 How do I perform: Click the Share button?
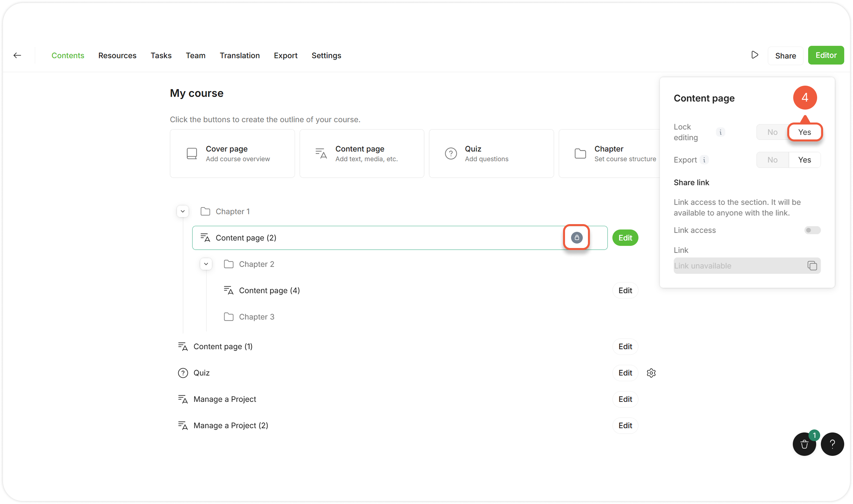[x=785, y=56]
